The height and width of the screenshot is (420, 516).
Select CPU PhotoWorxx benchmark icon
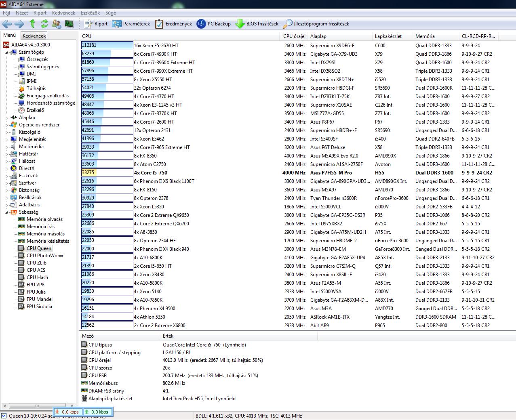21,256
